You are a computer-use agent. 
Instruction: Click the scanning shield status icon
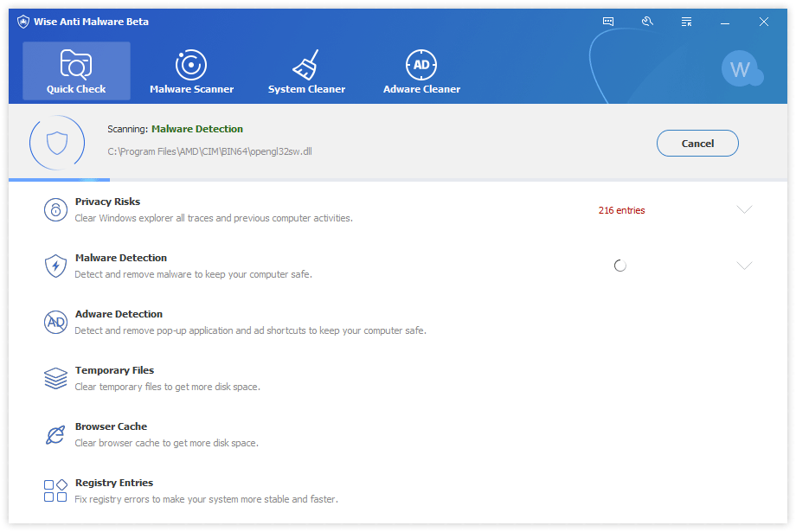click(x=57, y=143)
